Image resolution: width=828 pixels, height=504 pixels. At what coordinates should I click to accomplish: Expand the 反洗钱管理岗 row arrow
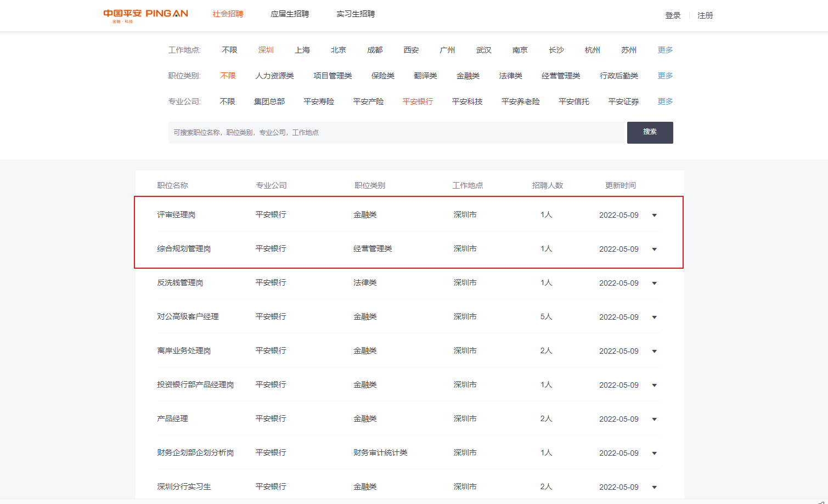coord(654,284)
